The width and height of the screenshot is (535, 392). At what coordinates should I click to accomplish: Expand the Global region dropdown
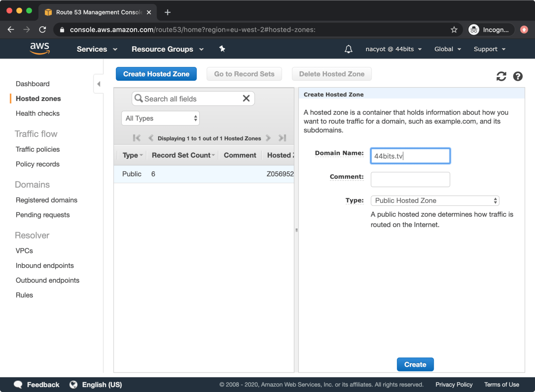447,49
